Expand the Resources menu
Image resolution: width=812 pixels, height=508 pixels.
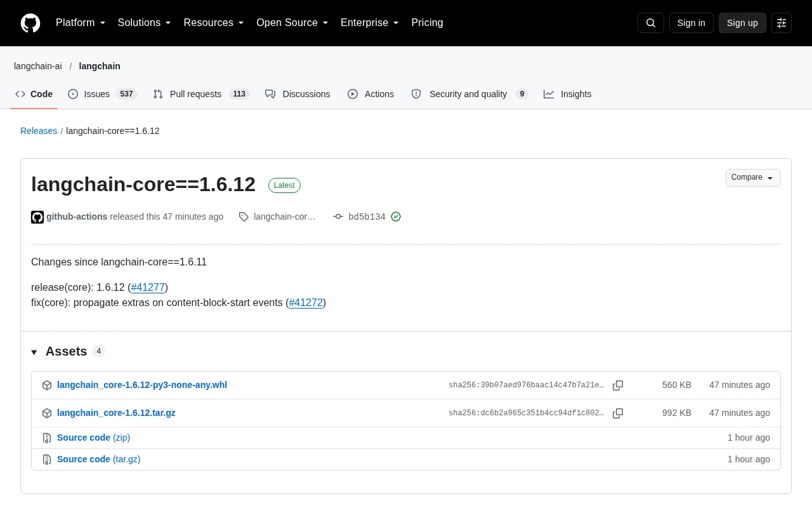214,23
